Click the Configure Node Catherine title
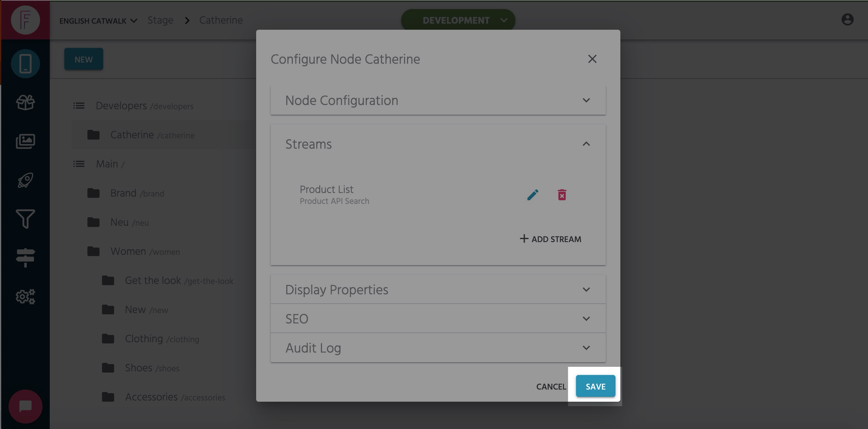This screenshot has height=429, width=868. click(x=345, y=59)
